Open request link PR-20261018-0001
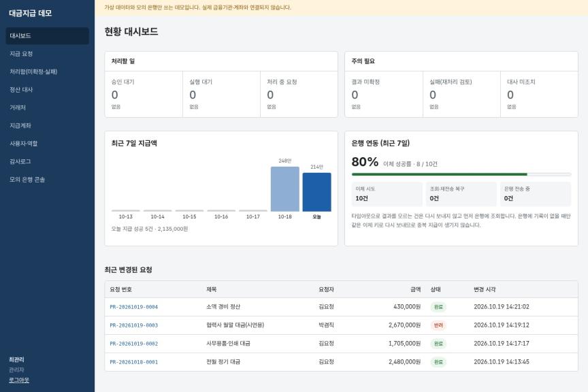588x392 pixels. pyautogui.click(x=134, y=362)
